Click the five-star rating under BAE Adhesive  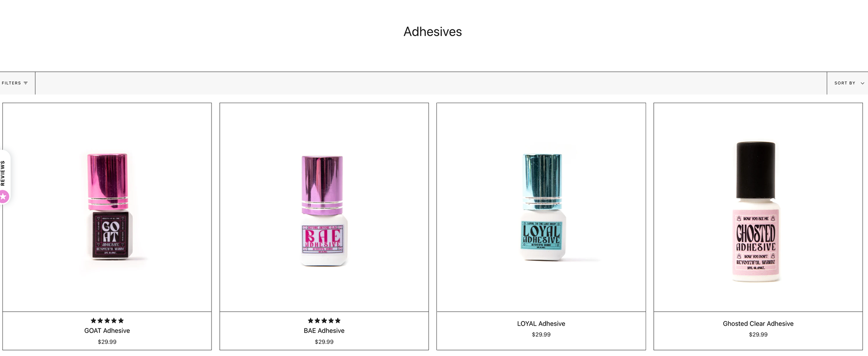[x=324, y=320]
